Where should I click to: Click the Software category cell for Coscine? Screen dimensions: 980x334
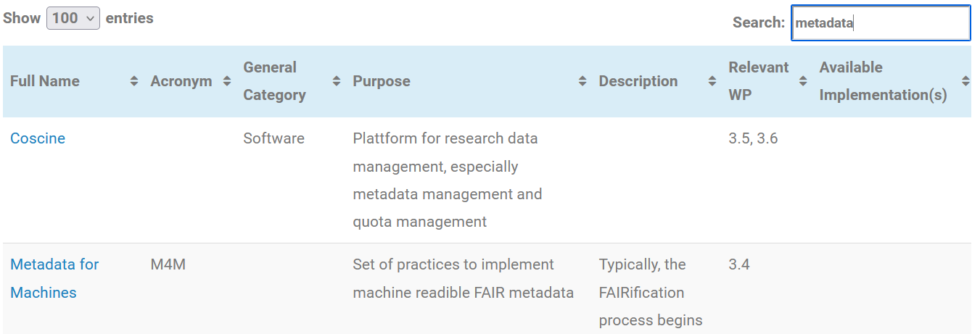coord(273,138)
